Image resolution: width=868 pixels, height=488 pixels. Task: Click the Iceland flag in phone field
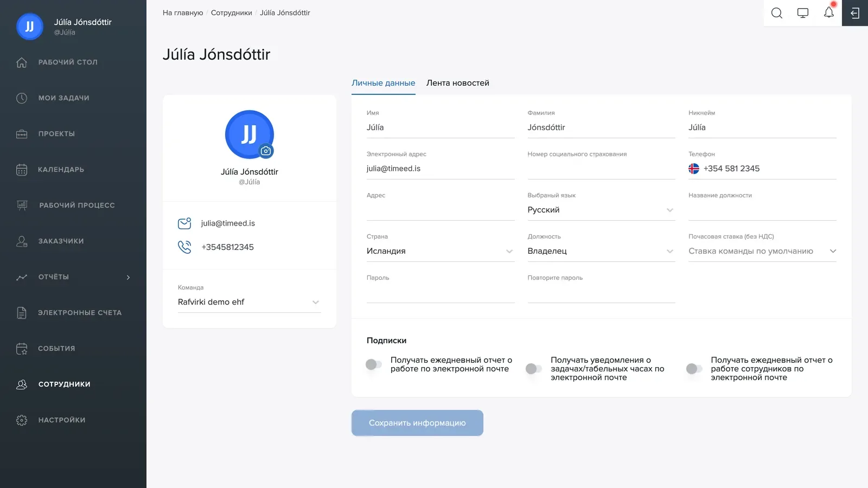694,169
